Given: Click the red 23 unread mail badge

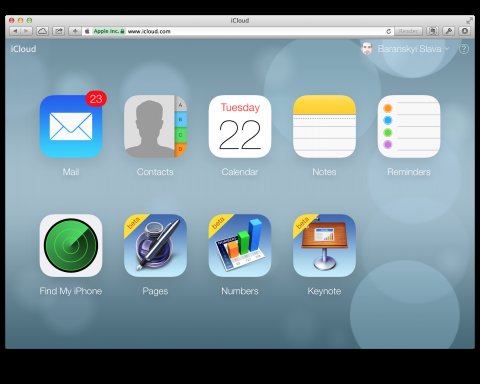Looking at the screenshot, I should [96, 99].
